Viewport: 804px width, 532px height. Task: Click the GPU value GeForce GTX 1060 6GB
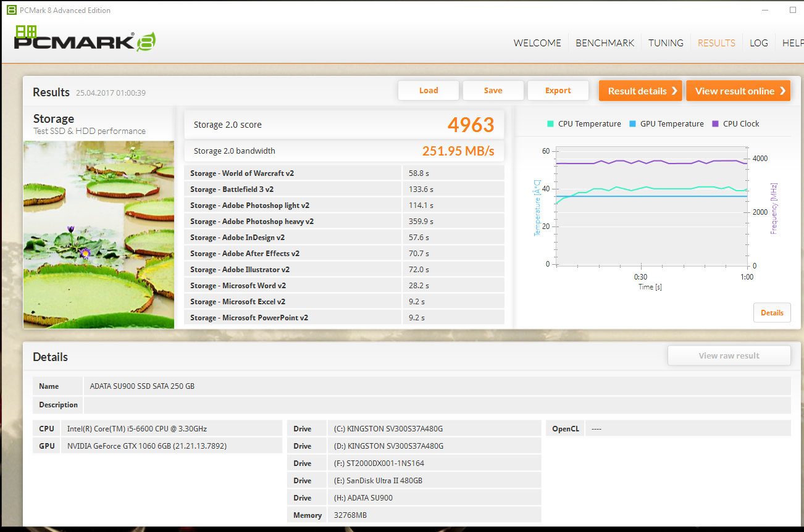coord(172,446)
